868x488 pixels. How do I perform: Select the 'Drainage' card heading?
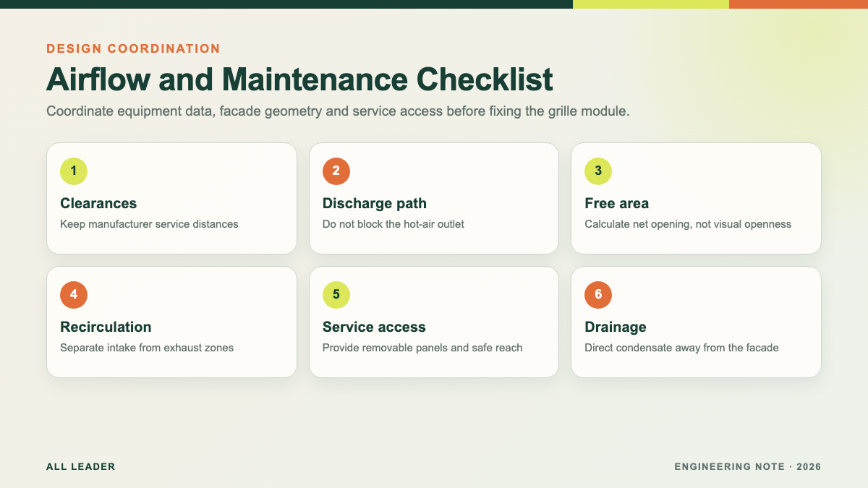616,327
